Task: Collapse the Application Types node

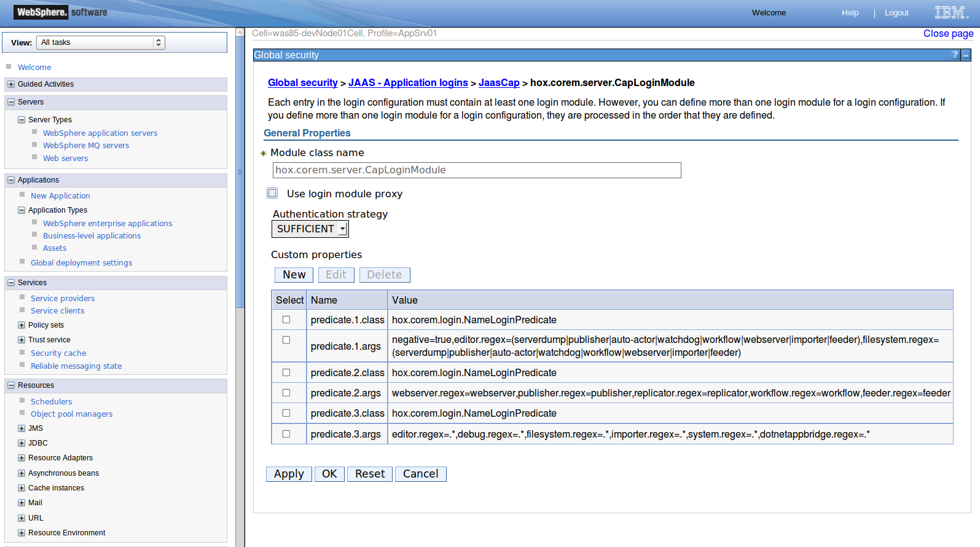Action: click(22, 210)
